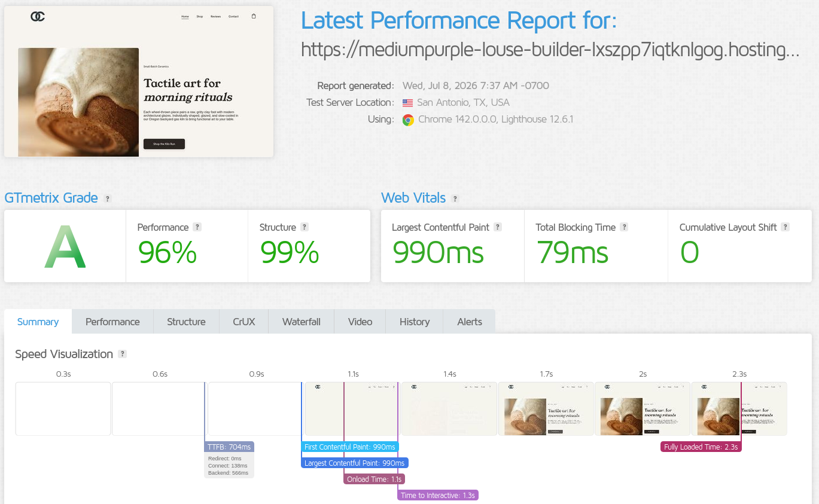Click the Speed Visualization heading

(x=64, y=354)
